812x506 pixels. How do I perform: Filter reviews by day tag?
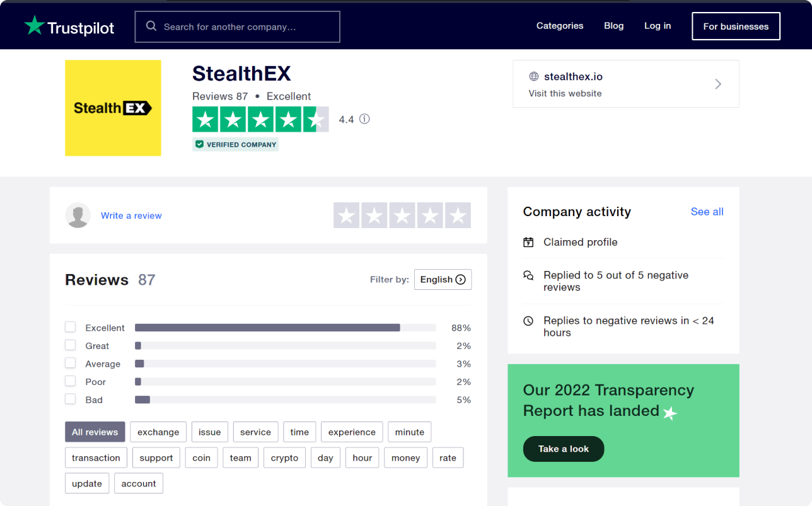point(326,457)
